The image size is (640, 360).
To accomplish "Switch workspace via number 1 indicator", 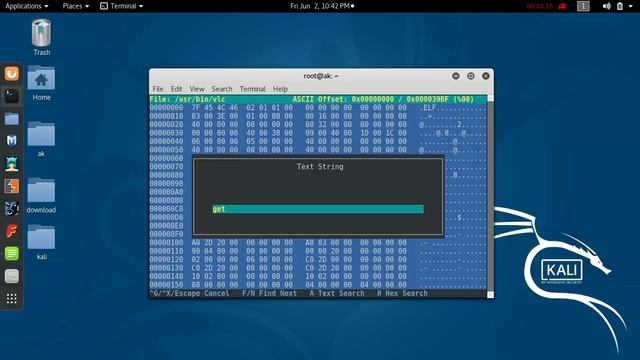I will click(583, 6).
